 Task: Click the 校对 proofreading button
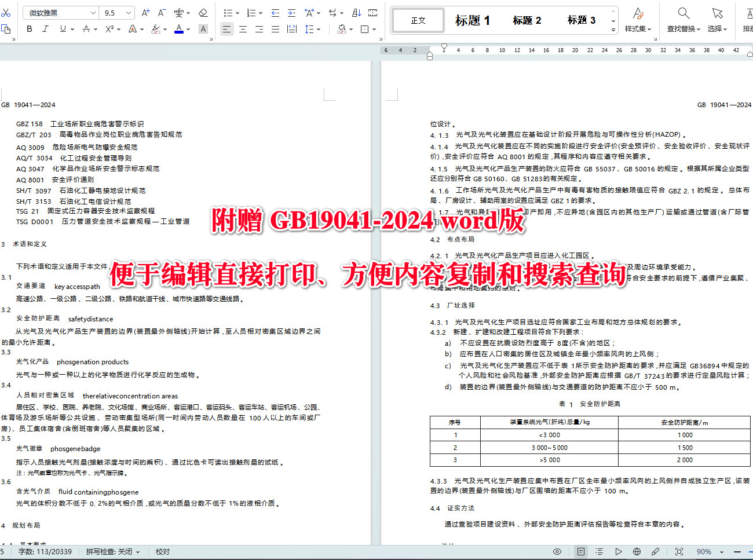coord(163,552)
